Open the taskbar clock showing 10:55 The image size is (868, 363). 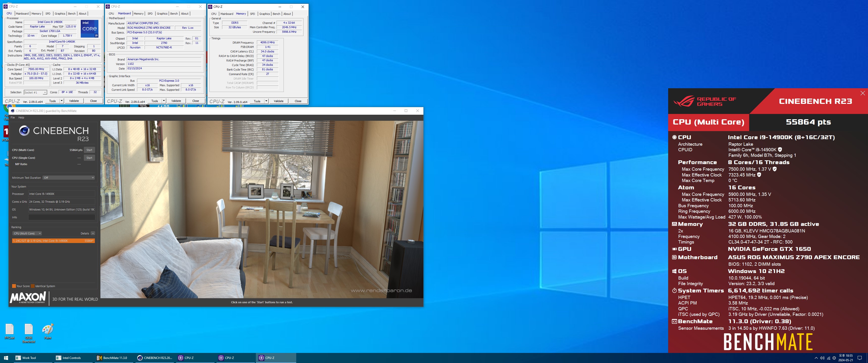846,358
